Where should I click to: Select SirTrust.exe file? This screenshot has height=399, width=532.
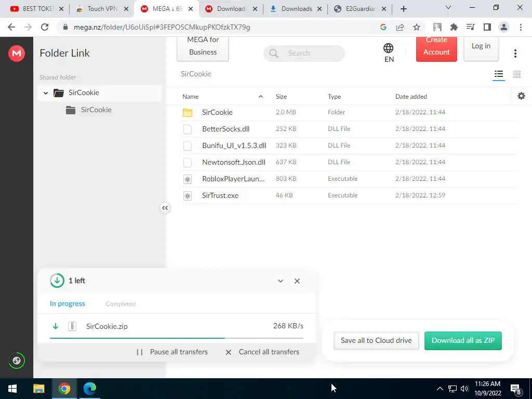348,195
